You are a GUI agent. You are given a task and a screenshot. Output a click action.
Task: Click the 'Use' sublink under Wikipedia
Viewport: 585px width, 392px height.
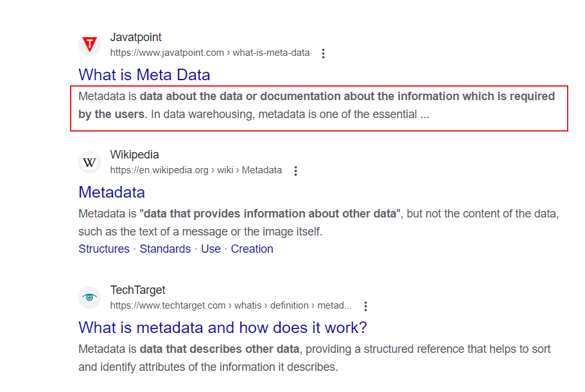tap(211, 248)
